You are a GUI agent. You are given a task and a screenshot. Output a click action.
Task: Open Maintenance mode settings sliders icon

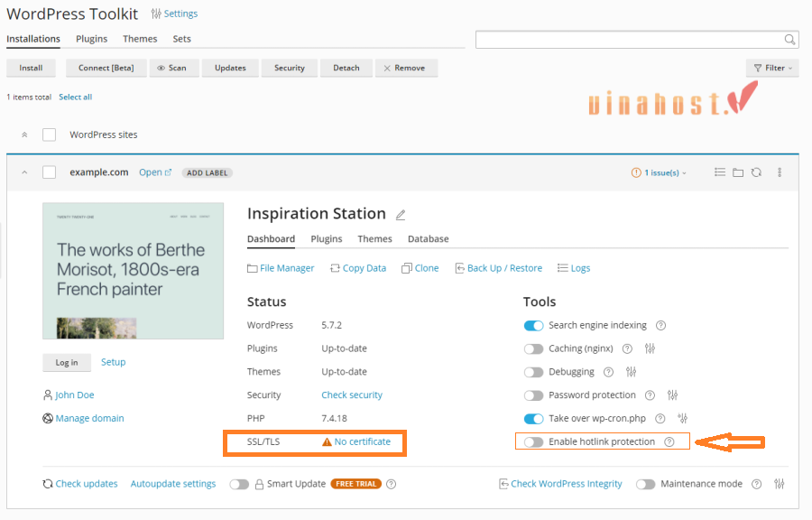779,484
